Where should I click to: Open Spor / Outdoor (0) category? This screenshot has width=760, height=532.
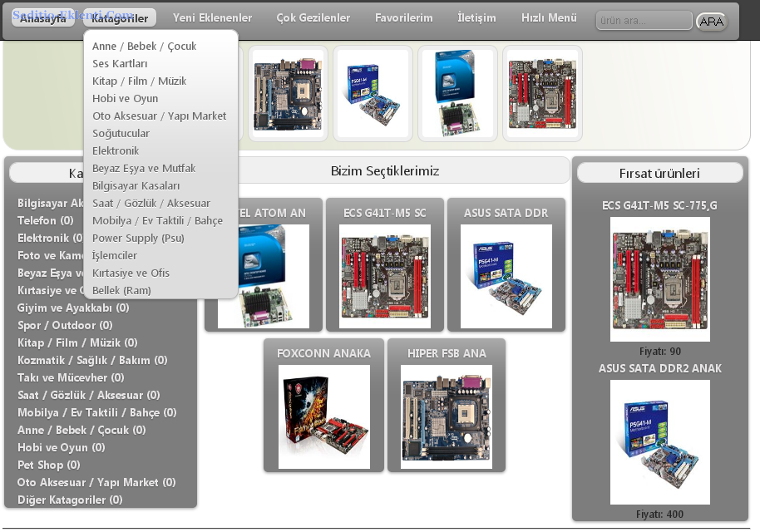[x=65, y=325]
